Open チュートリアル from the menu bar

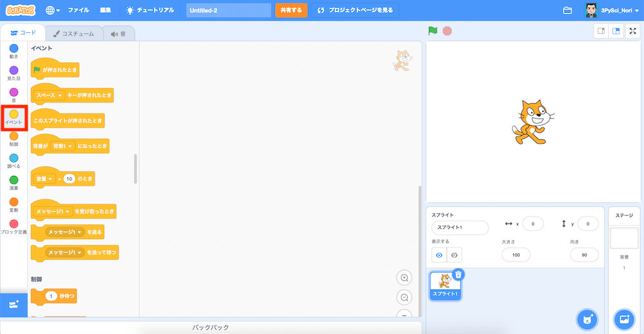click(x=150, y=10)
